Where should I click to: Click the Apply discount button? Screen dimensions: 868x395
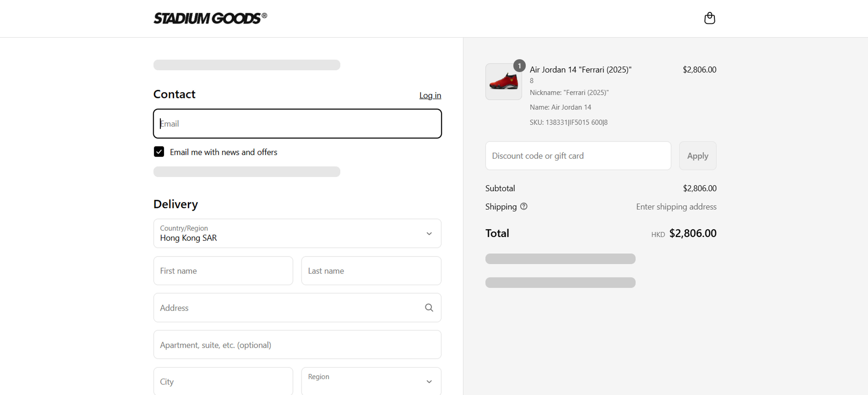coord(698,155)
